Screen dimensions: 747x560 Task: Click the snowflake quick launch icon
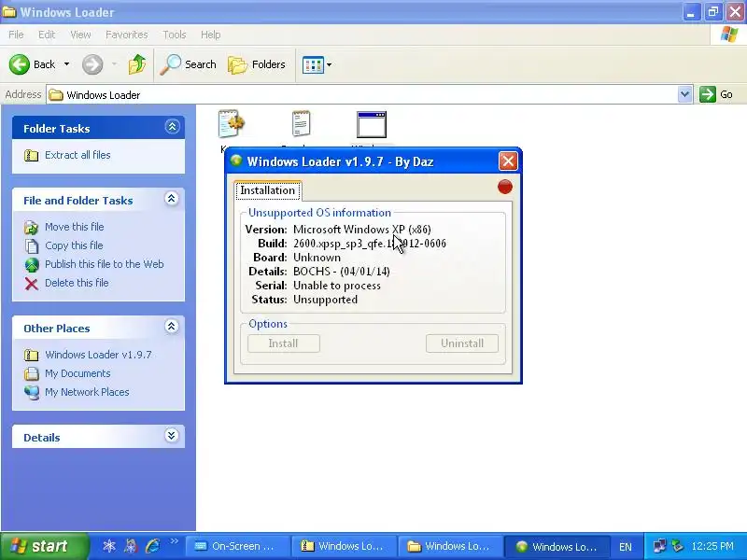pyautogui.click(x=109, y=546)
